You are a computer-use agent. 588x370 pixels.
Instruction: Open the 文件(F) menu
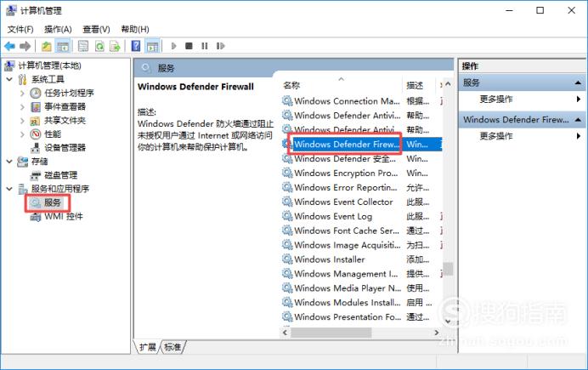coord(20,29)
